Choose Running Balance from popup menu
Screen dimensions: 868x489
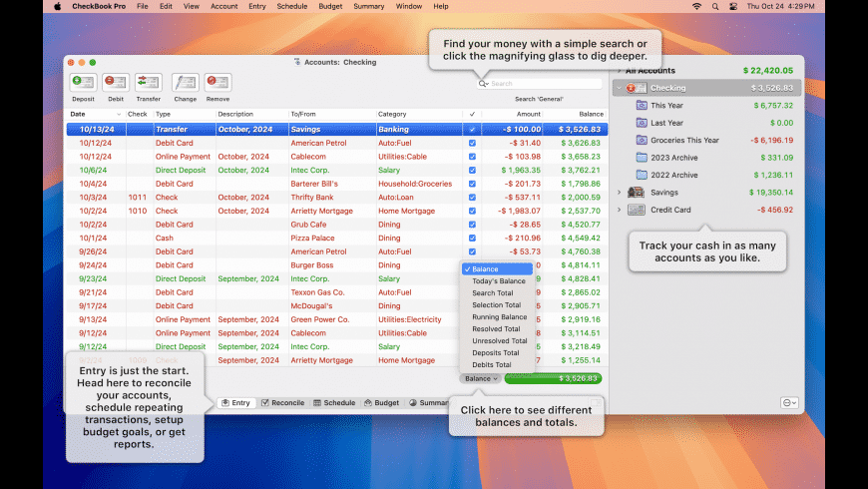[x=498, y=317]
